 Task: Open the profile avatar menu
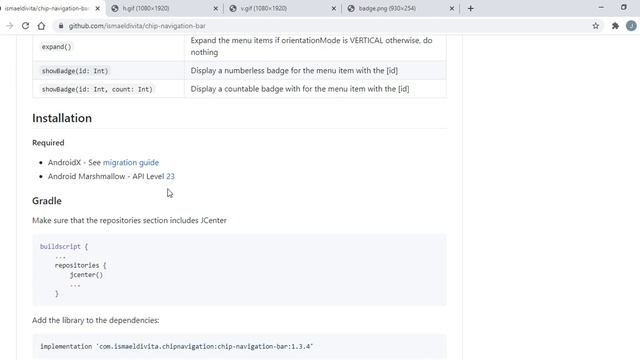click(631, 26)
